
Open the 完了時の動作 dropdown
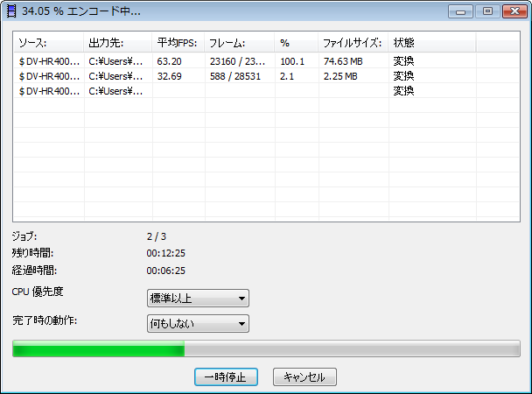(198, 324)
